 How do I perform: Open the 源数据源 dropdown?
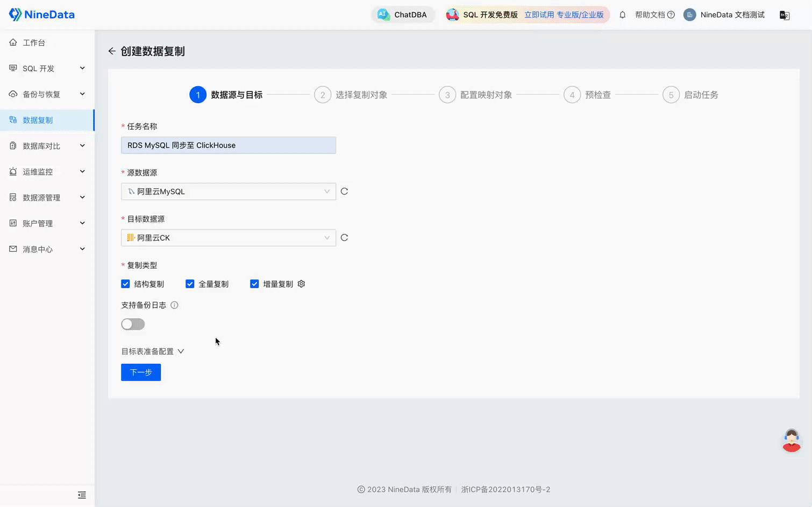click(x=228, y=191)
